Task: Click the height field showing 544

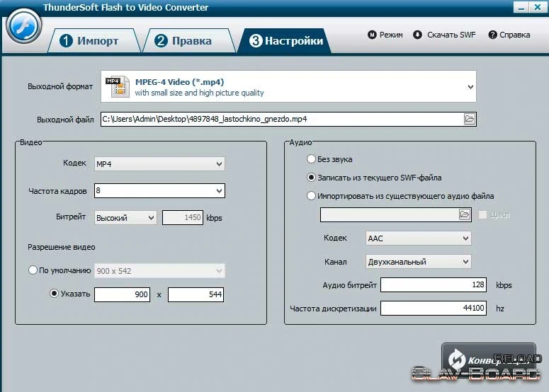Action: [196, 294]
